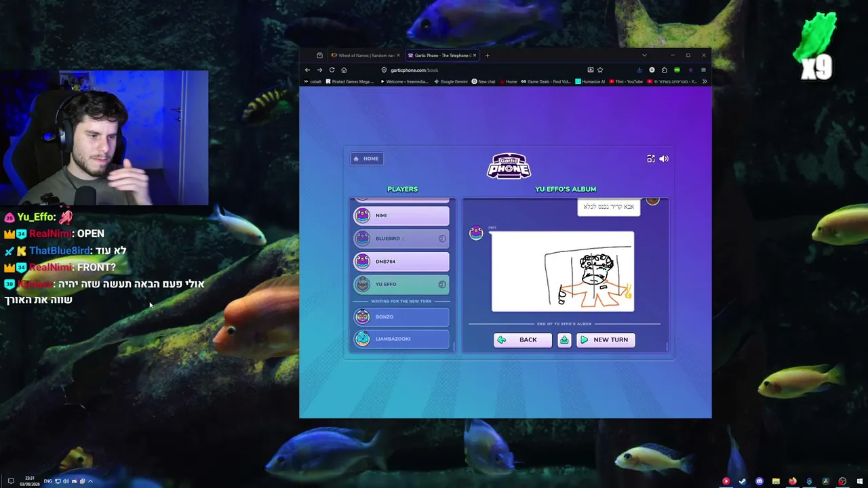Open the Google Gemini bookmark
Viewport: 868px width, 488px height.
coord(451,81)
